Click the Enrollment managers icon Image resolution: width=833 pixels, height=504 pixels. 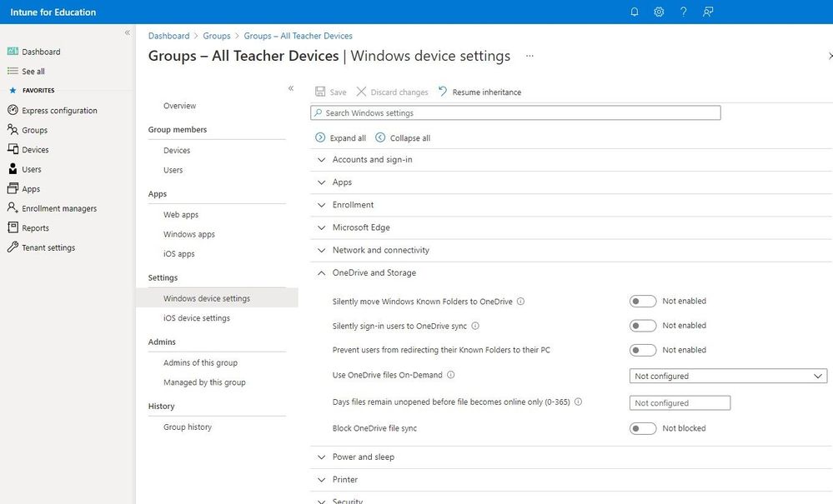tap(13, 208)
